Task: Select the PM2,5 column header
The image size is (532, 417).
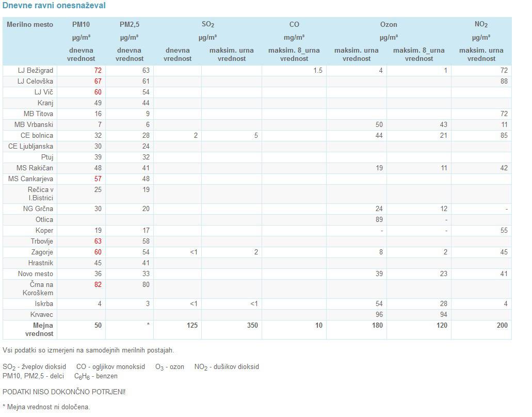Action: [129, 24]
